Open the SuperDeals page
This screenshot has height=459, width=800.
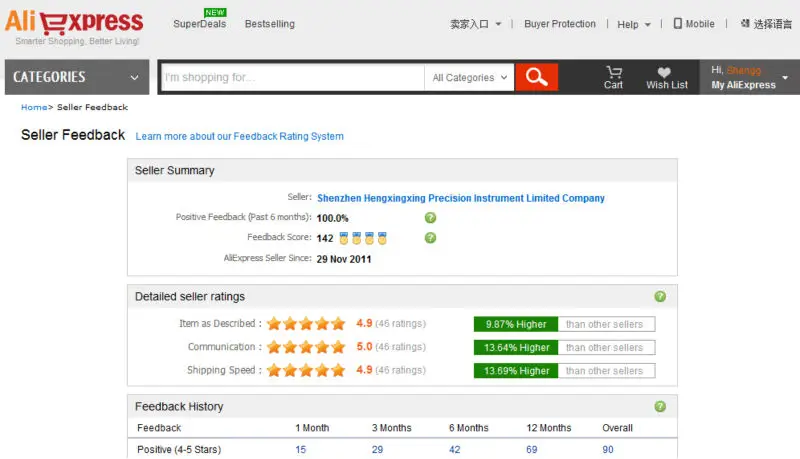[199, 23]
